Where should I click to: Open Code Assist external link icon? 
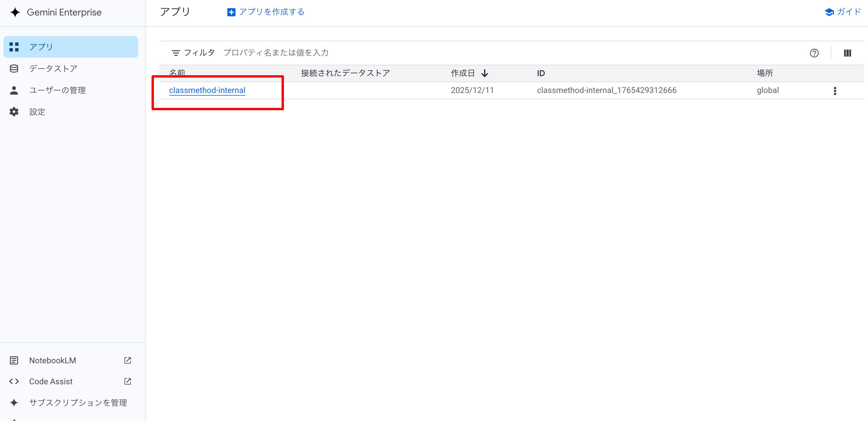pyautogui.click(x=127, y=381)
